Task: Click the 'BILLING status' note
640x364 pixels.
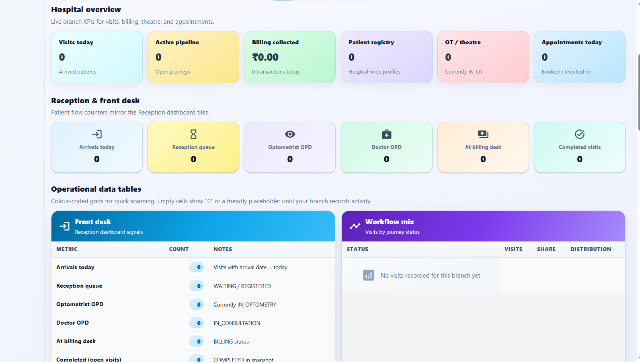Action: pos(231,342)
